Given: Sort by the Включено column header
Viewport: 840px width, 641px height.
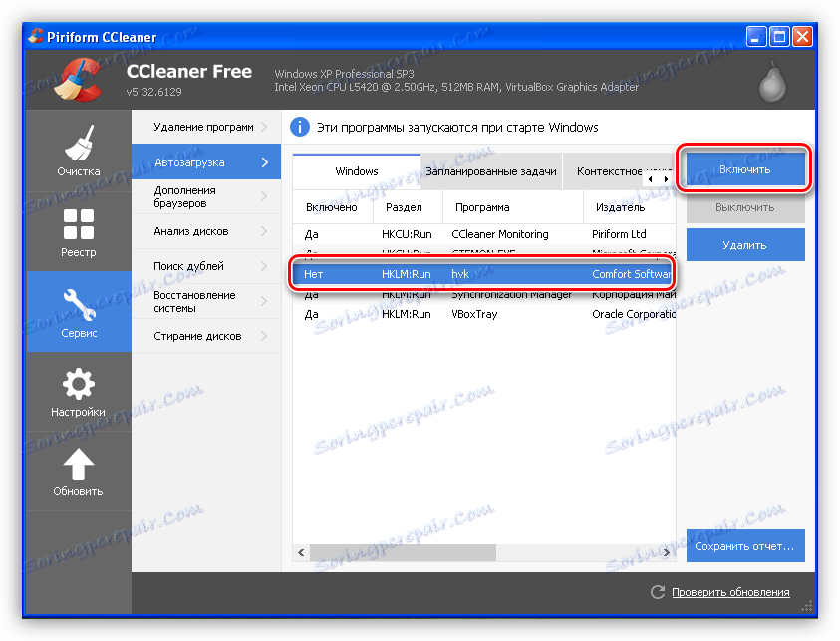Looking at the screenshot, I should coord(332,207).
